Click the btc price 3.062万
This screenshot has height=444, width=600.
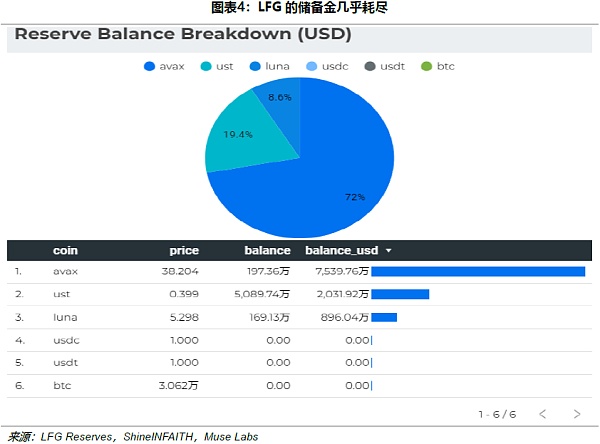[x=179, y=385]
